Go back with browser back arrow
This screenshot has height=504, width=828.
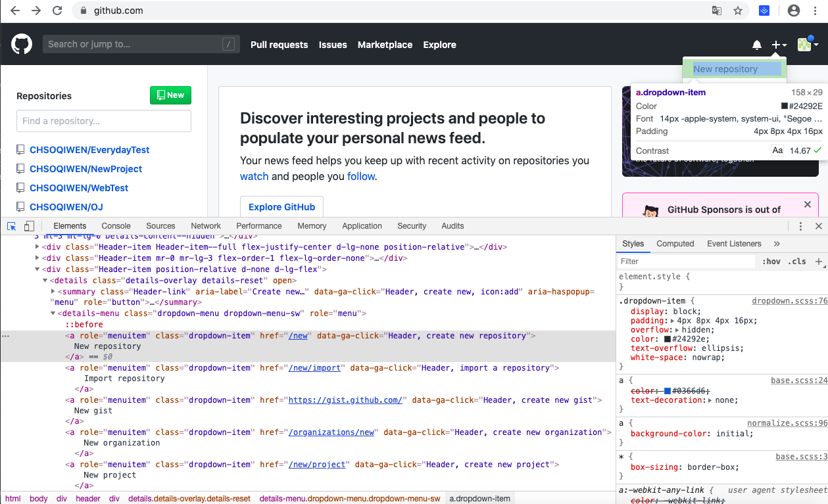(x=15, y=11)
